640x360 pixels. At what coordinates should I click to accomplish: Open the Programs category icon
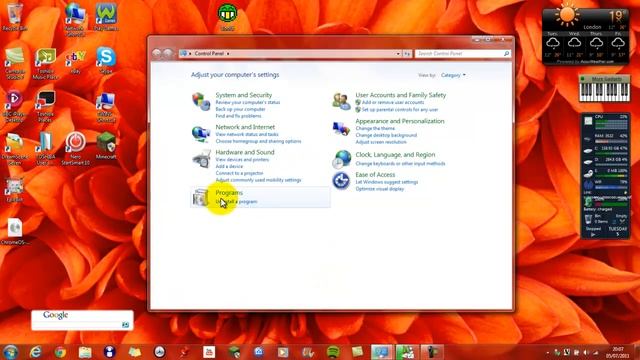point(200,197)
